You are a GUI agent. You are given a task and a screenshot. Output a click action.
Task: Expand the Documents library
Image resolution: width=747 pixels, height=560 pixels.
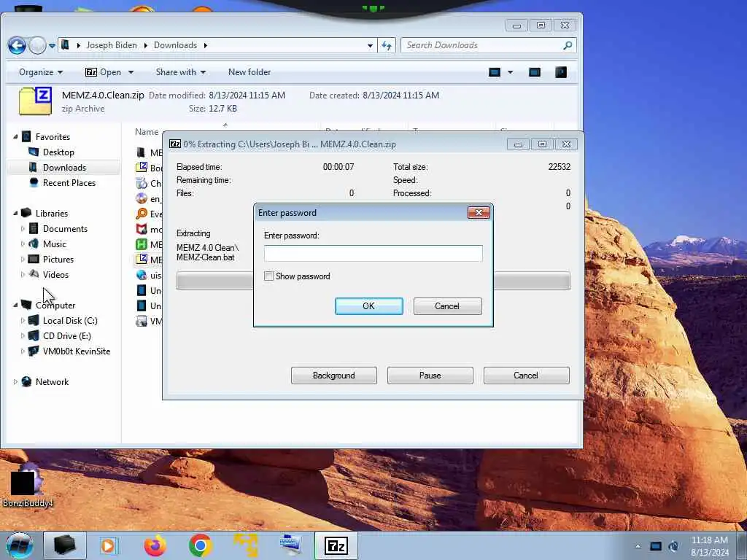point(23,228)
